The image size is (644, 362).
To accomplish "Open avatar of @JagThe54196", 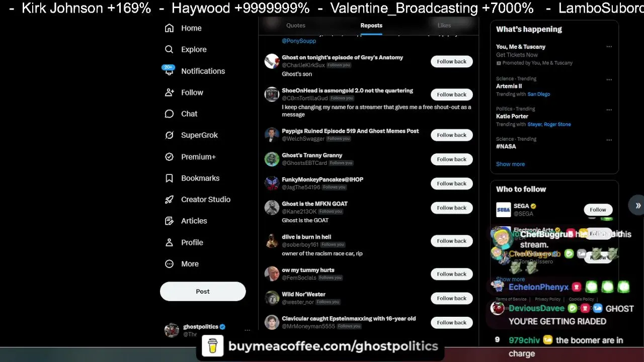I will coord(272,184).
